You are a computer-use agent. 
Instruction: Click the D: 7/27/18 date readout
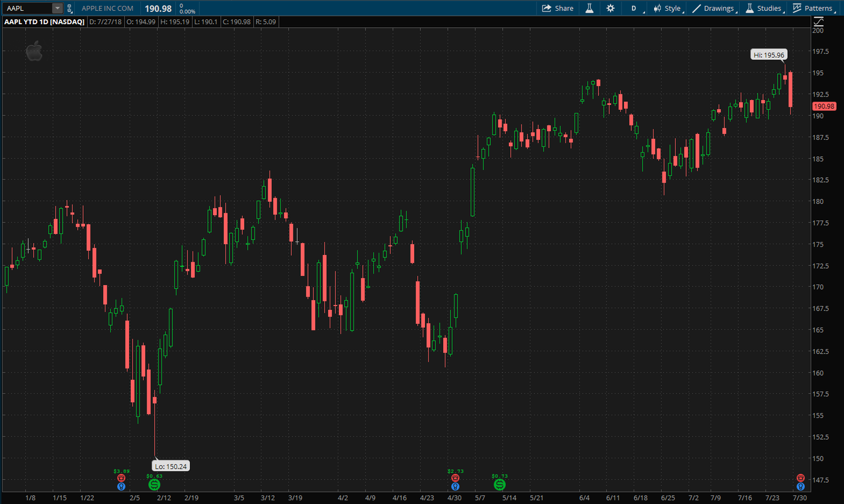[105, 22]
